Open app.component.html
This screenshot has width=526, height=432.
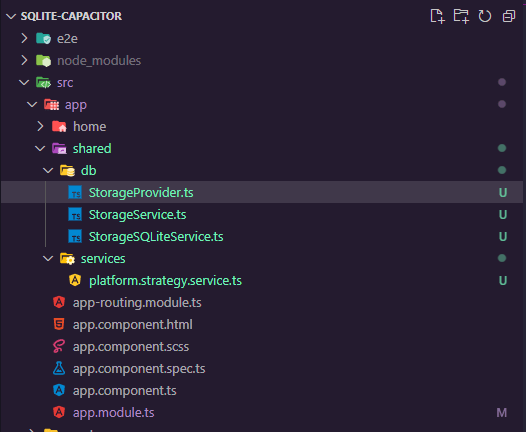pos(133,325)
